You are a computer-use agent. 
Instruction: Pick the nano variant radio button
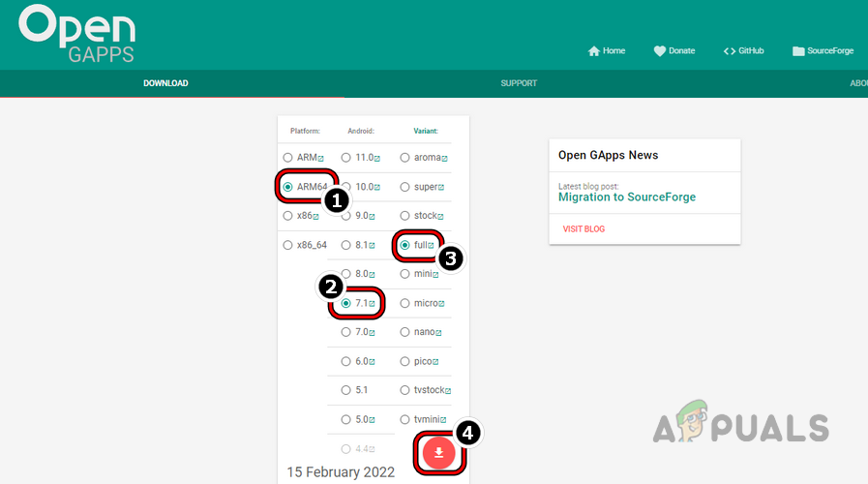[x=405, y=332]
